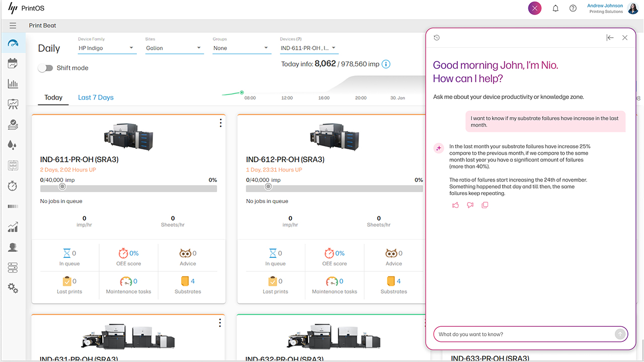Select the trends chart icon in sidebar
This screenshot has width=644, height=362.
(13, 227)
